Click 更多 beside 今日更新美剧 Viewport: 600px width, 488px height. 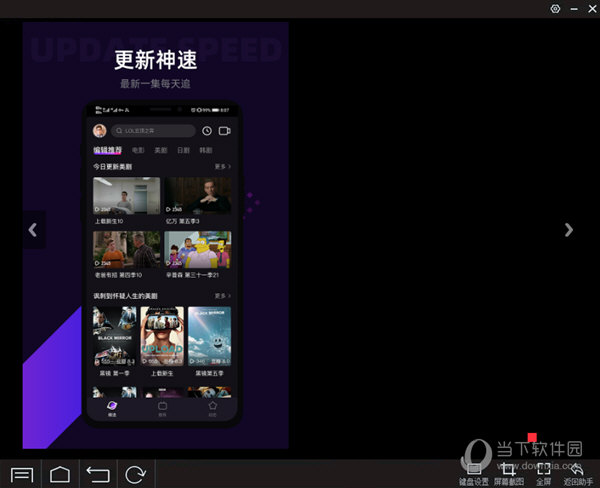tap(223, 166)
